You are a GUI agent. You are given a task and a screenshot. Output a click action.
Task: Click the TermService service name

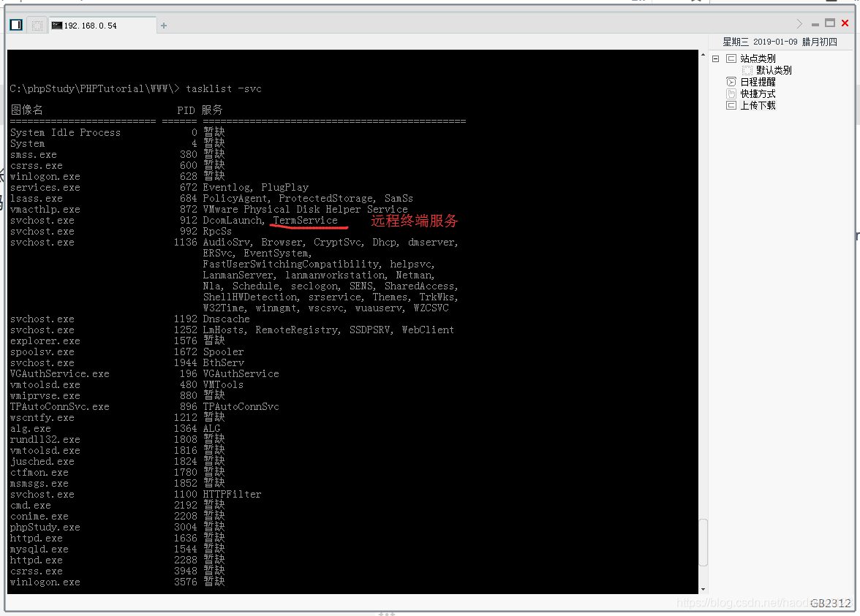coord(306,221)
